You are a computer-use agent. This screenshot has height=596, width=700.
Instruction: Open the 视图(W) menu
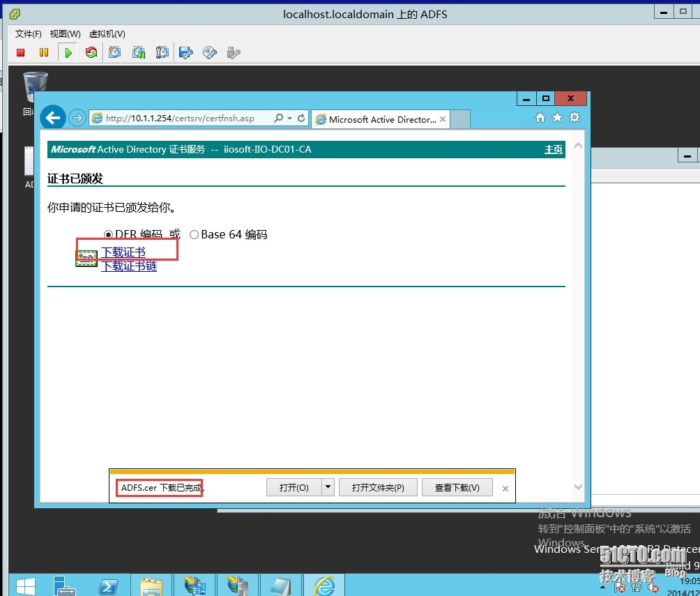[65, 34]
